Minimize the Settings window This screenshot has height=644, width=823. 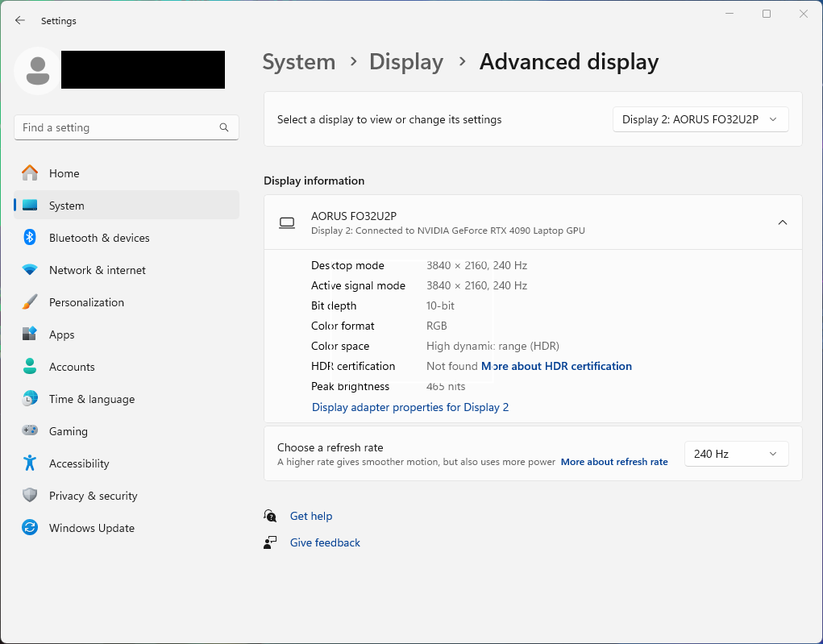(x=729, y=14)
